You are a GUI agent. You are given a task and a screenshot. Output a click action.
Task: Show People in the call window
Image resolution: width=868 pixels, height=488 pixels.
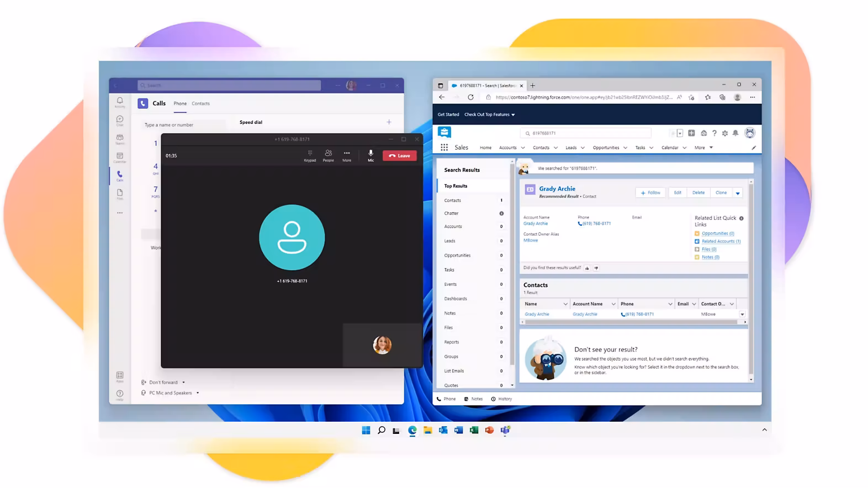[x=328, y=156]
